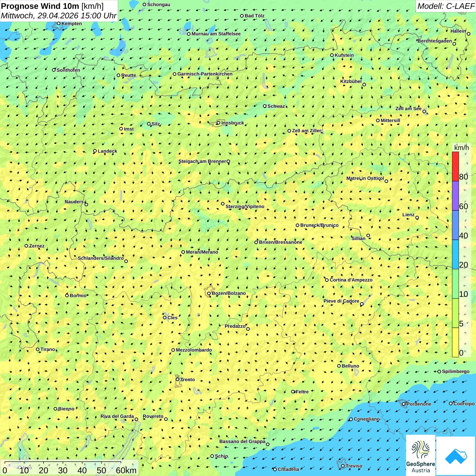Click the Spilimbergo label
Screen dimensions: 476x476
pos(456,371)
